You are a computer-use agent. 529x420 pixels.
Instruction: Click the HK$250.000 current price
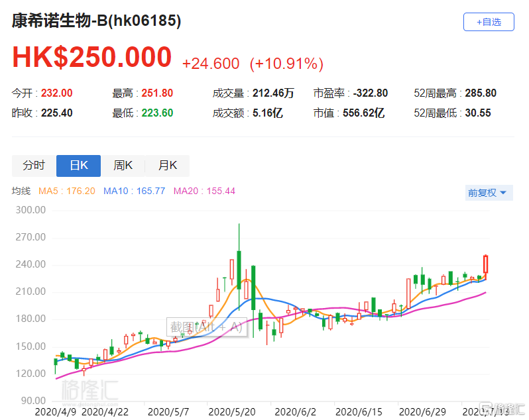click(x=92, y=58)
